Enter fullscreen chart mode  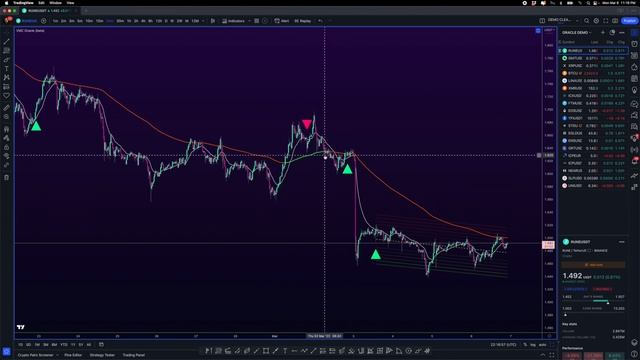coord(606,21)
